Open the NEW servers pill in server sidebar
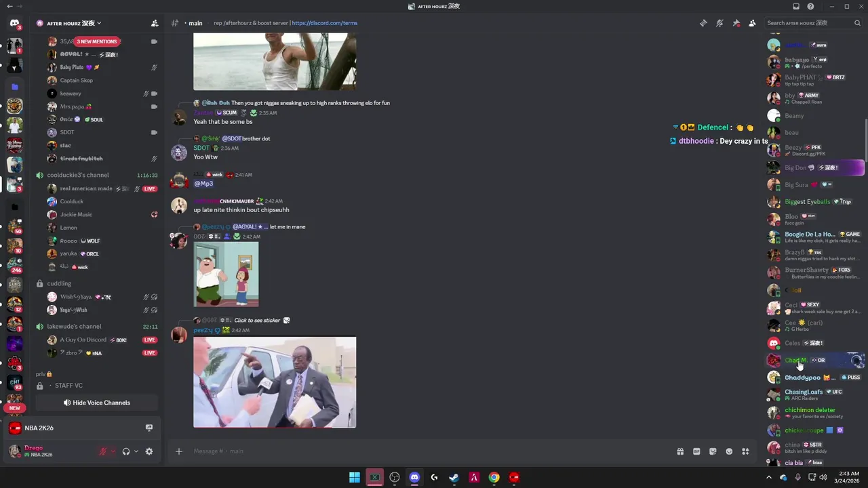 click(14, 408)
